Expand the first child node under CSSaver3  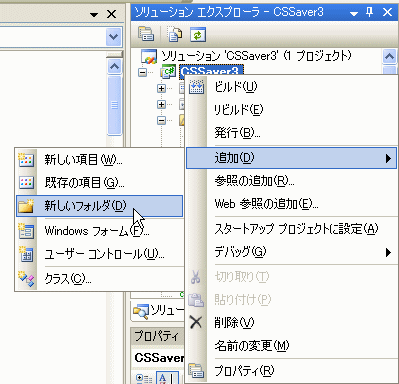(x=161, y=88)
